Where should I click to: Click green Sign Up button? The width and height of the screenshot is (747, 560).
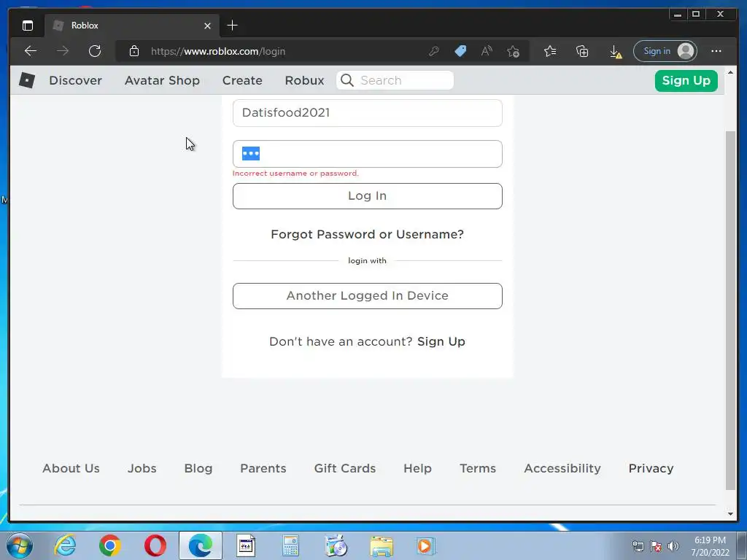tap(686, 80)
